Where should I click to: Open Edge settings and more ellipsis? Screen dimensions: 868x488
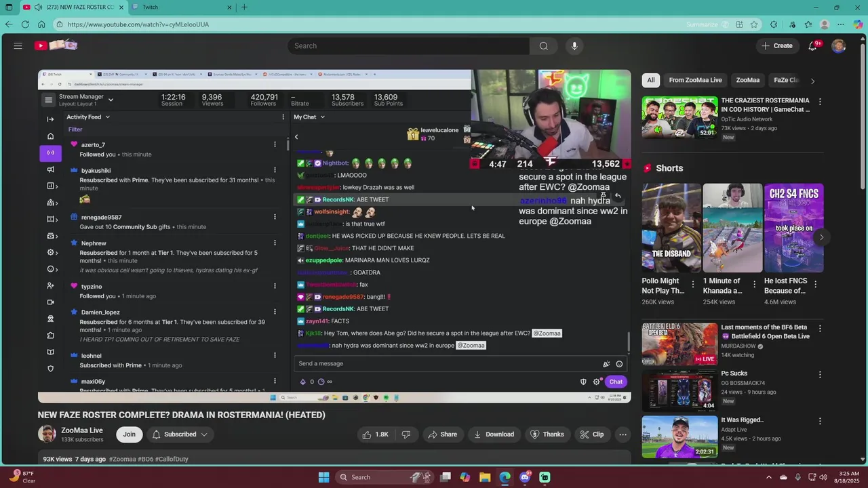(841, 24)
